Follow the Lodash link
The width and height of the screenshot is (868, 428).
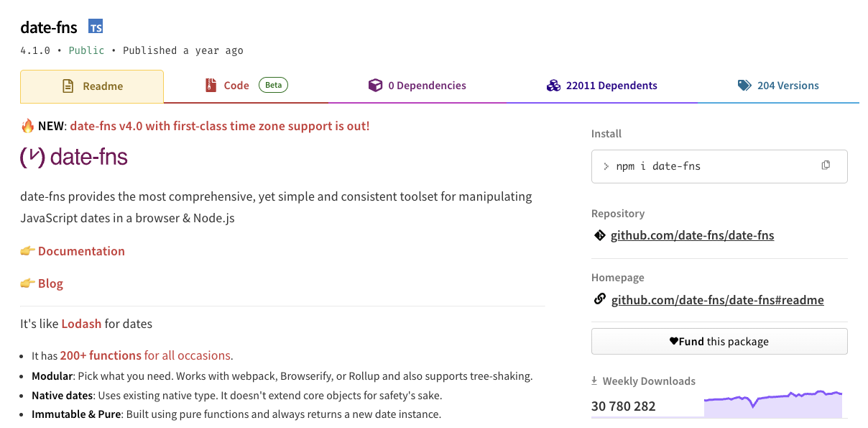click(x=81, y=324)
